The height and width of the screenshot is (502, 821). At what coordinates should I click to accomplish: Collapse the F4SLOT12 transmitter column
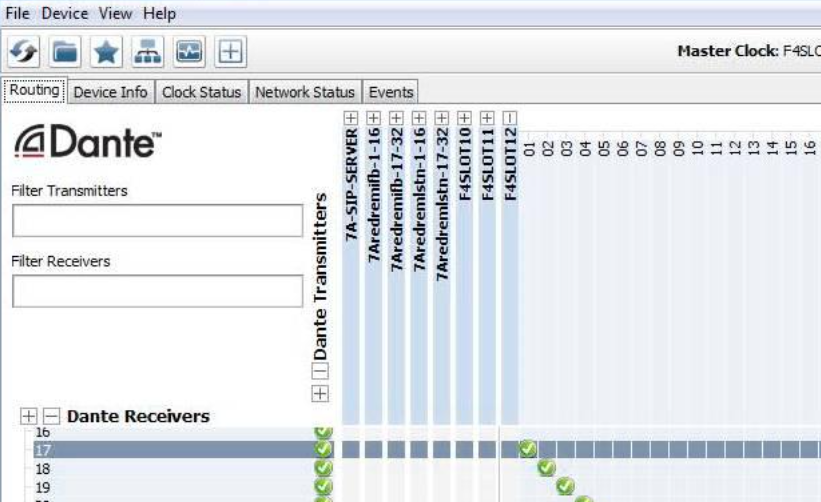coord(510,118)
